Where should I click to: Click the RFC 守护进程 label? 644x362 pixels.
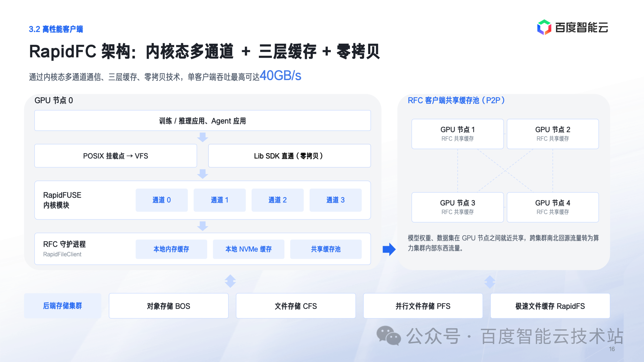pos(64,244)
